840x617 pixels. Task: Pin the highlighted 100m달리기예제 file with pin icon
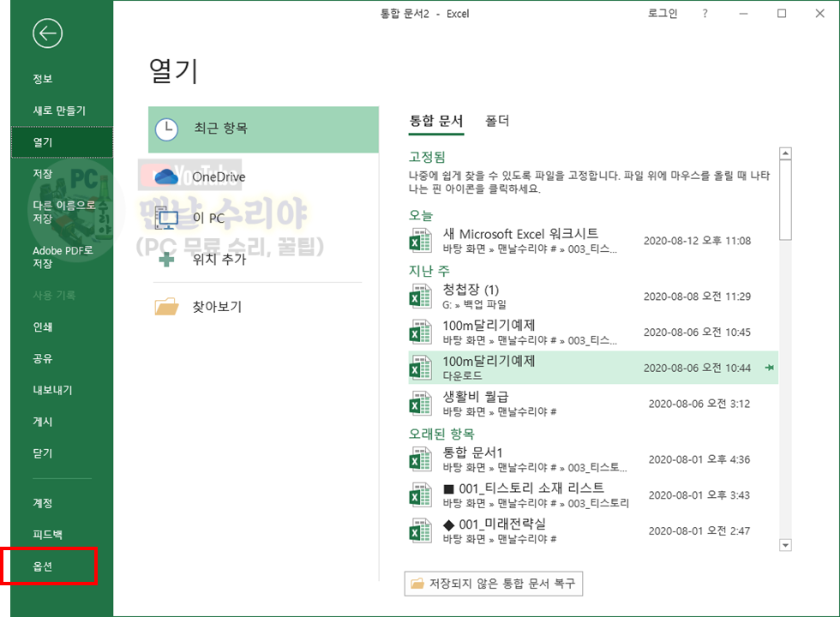(x=770, y=368)
